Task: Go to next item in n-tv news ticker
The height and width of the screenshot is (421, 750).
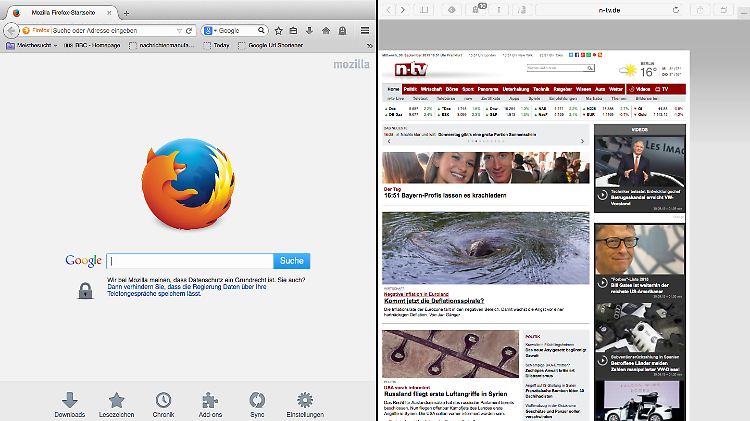Action: 582,141
